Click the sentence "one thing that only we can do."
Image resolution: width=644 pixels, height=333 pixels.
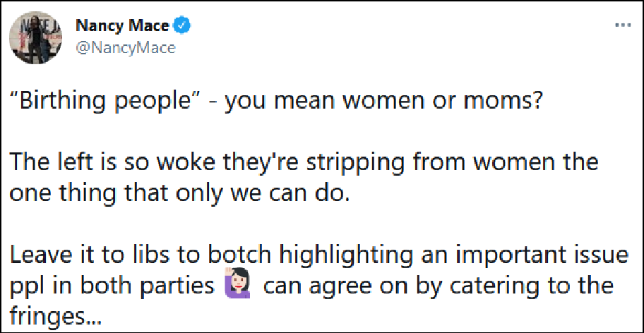tap(180, 193)
